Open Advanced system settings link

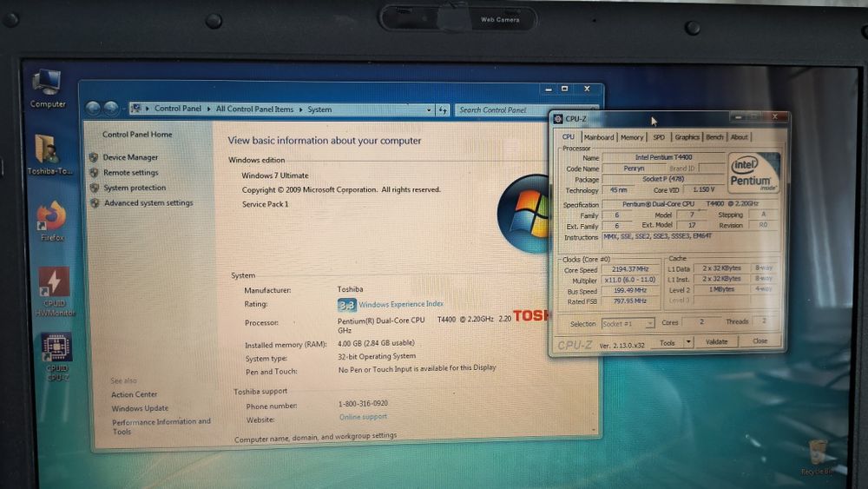click(148, 202)
